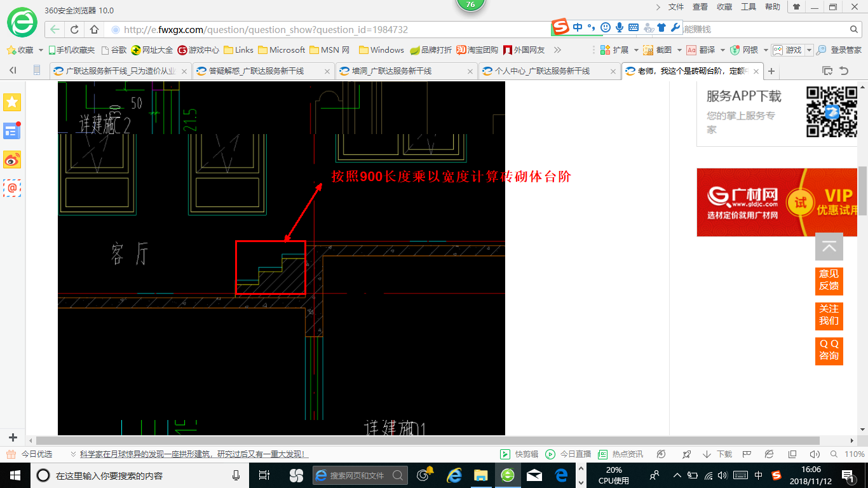
Task: Click the search magnifier in the search box
Action: (855, 29)
